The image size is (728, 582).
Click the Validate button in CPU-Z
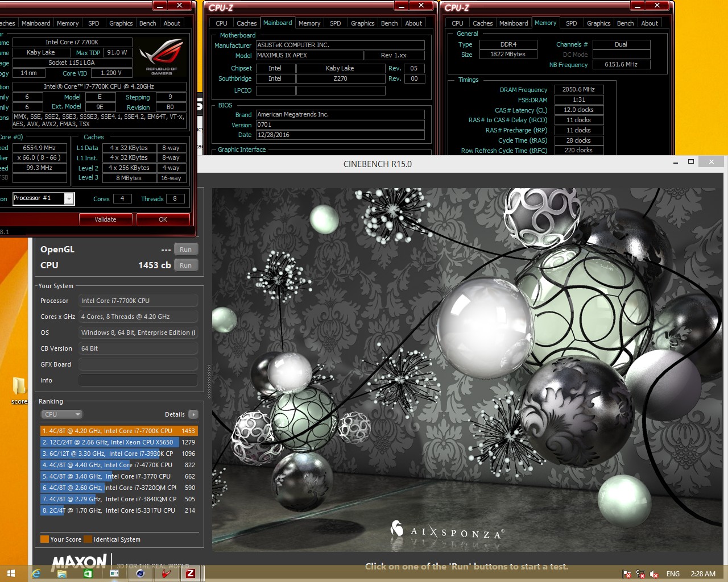click(x=105, y=219)
